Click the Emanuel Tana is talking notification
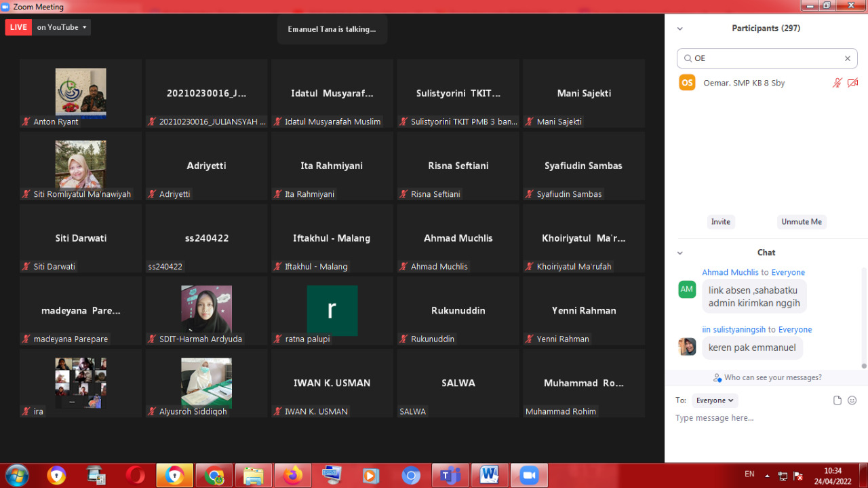The image size is (868, 488). click(332, 29)
